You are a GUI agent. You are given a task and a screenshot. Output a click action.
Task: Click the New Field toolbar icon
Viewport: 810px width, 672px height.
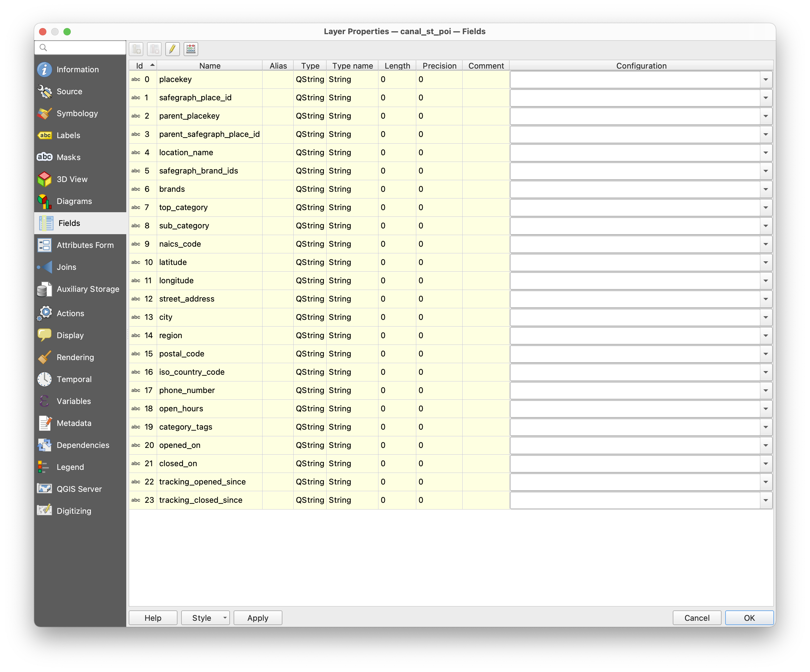point(136,49)
